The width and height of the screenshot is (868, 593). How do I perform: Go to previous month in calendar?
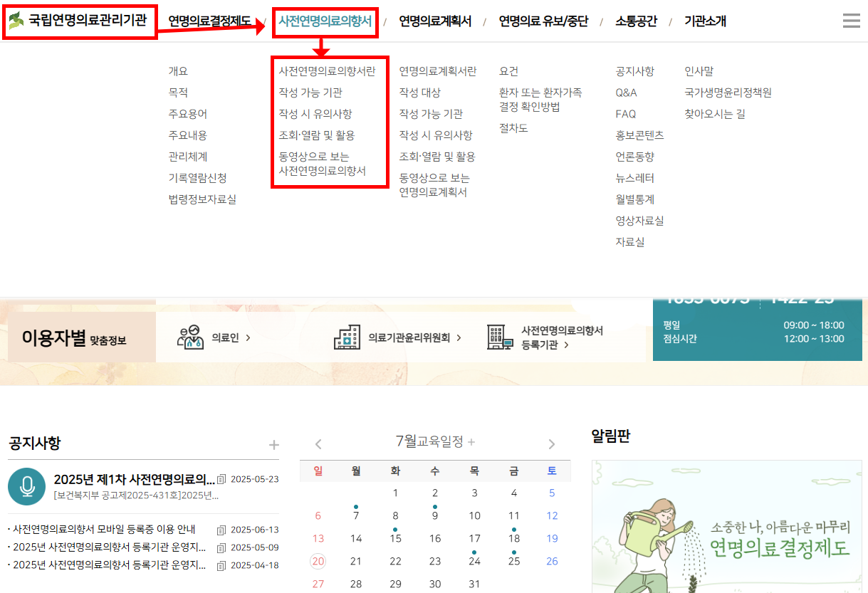point(318,444)
